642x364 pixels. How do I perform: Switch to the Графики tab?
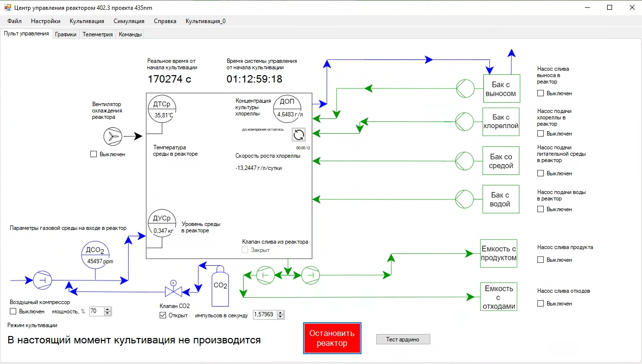66,34
